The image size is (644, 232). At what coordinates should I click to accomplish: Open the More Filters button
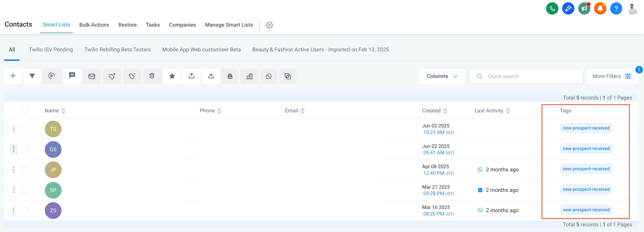coord(611,76)
